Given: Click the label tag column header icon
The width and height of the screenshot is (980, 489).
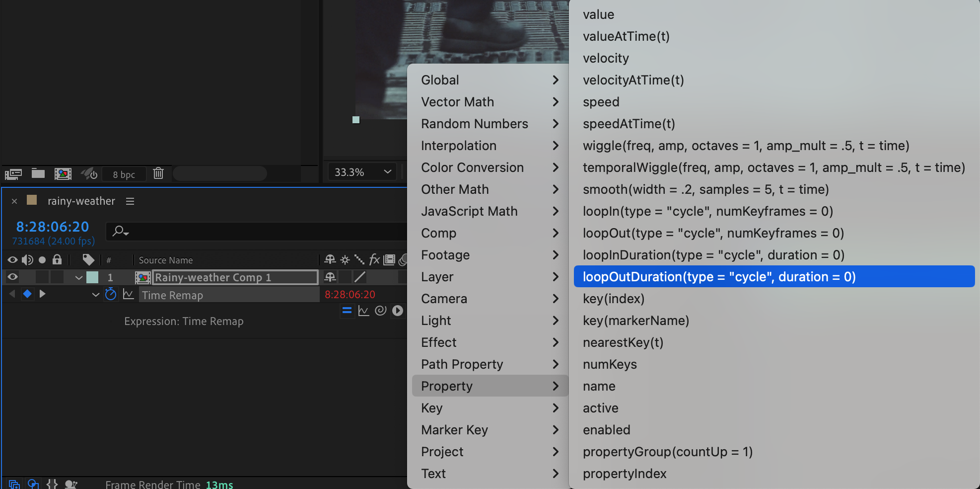Looking at the screenshot, I should pyautogui.click(x=88, y=259).
